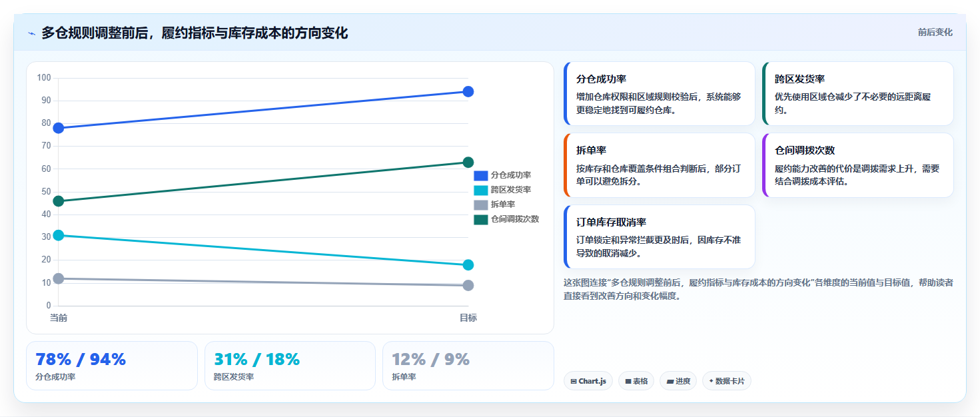Click the 分仓成功率 data point at 当前 (78)
The width and height of the screenshot is (980, 417).
pyautogui.click(x=59, y=128)
